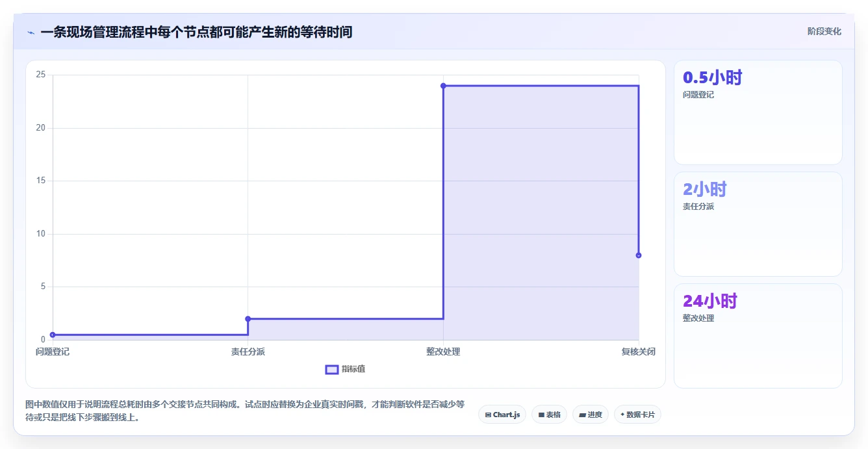Screen dimensions: 868x449
Task: Select the 责任分派 data point on chart
Action: click(248, 319)
